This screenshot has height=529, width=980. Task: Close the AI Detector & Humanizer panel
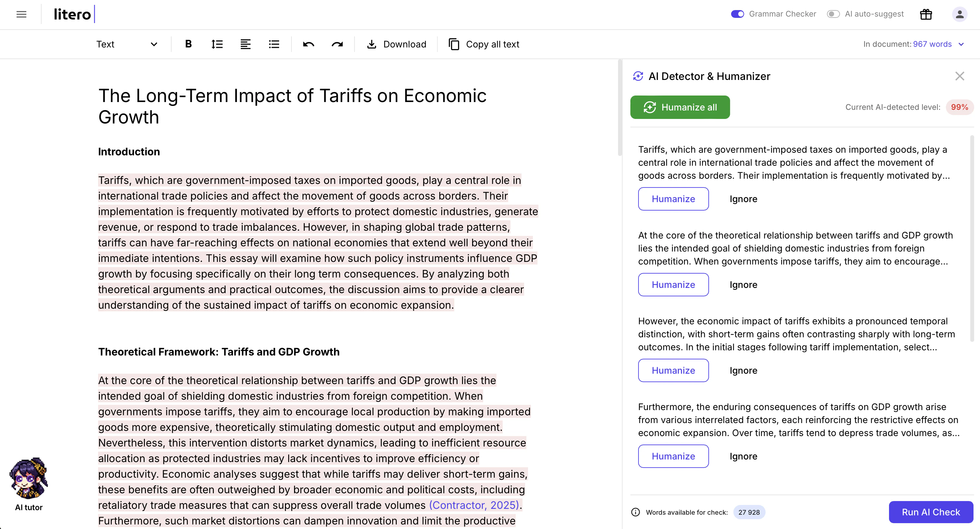tap(960, 76)
